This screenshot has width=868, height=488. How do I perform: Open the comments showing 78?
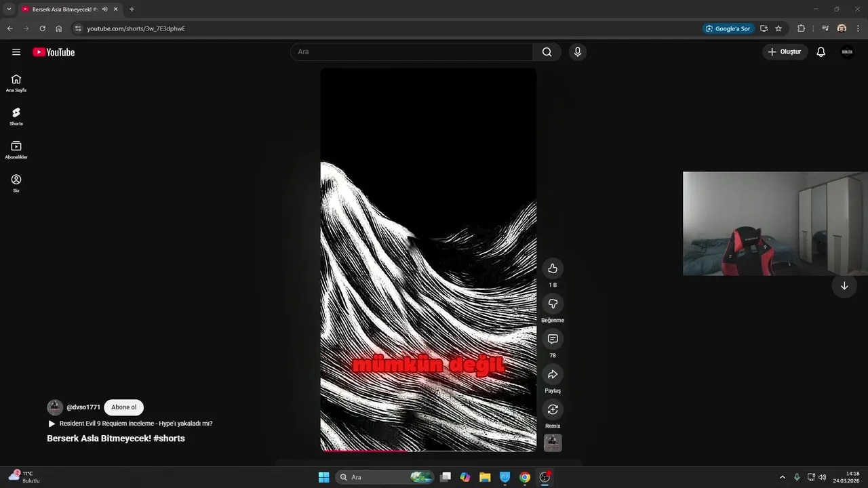click(553, 339)
